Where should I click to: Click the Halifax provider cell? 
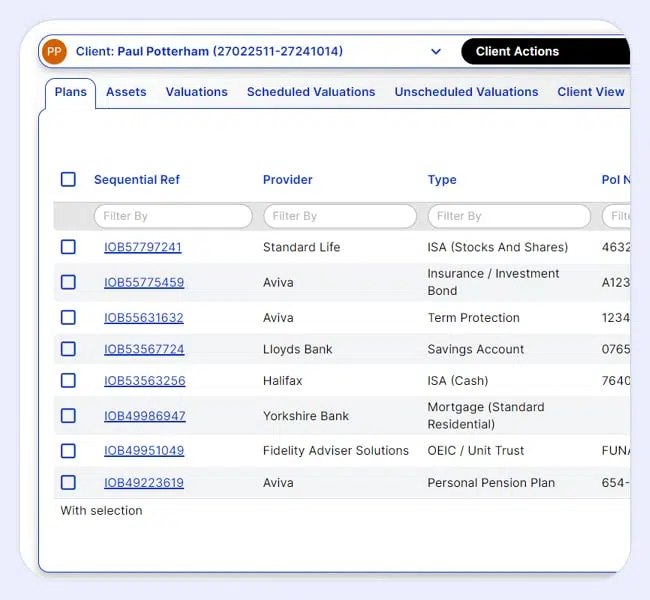tap(283, 381)
